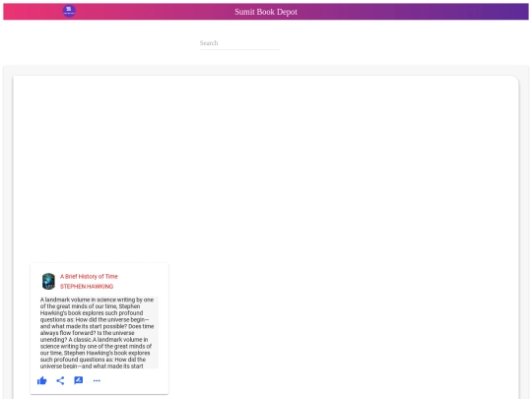532x399 pixels.
Task: Click the author name STEPHEN HAWKING
Action: point(87,287)
